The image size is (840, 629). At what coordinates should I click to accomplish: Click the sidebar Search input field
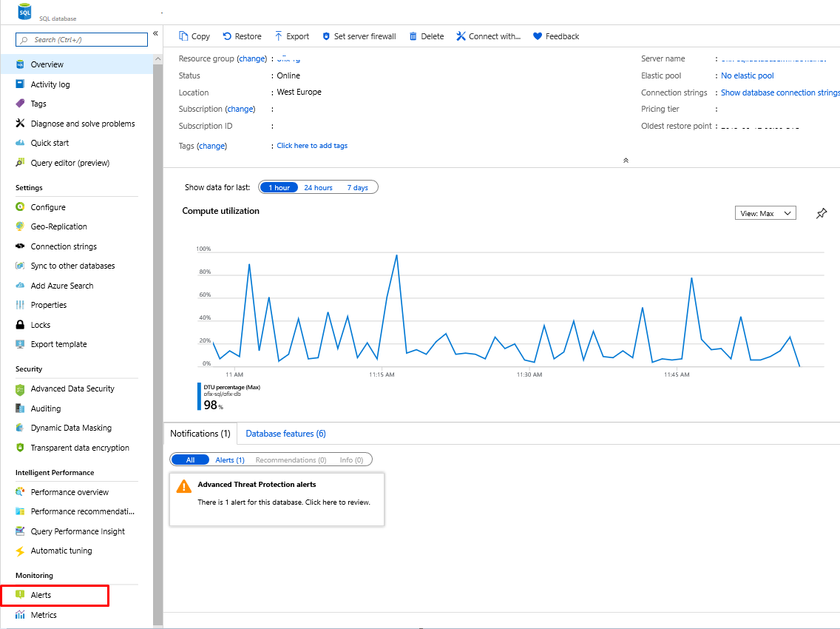[81, 40]
